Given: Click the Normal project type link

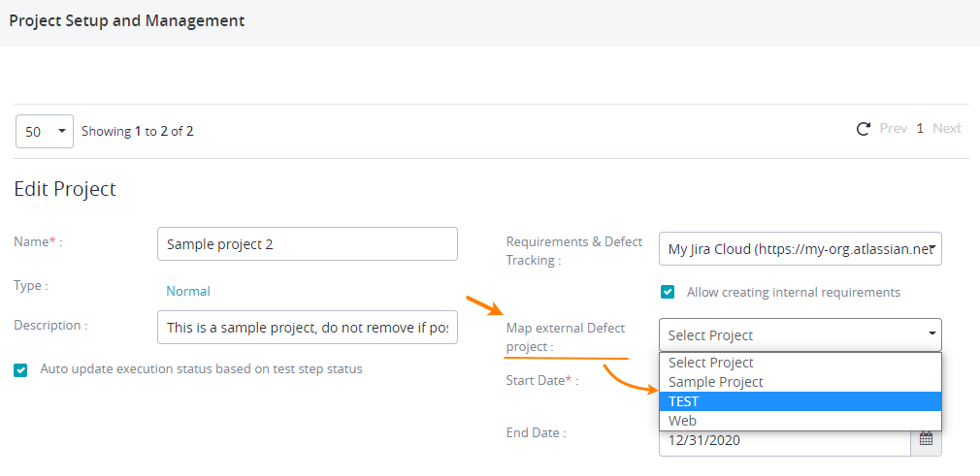Looking at the screenshot, I should tap(188, 291).
